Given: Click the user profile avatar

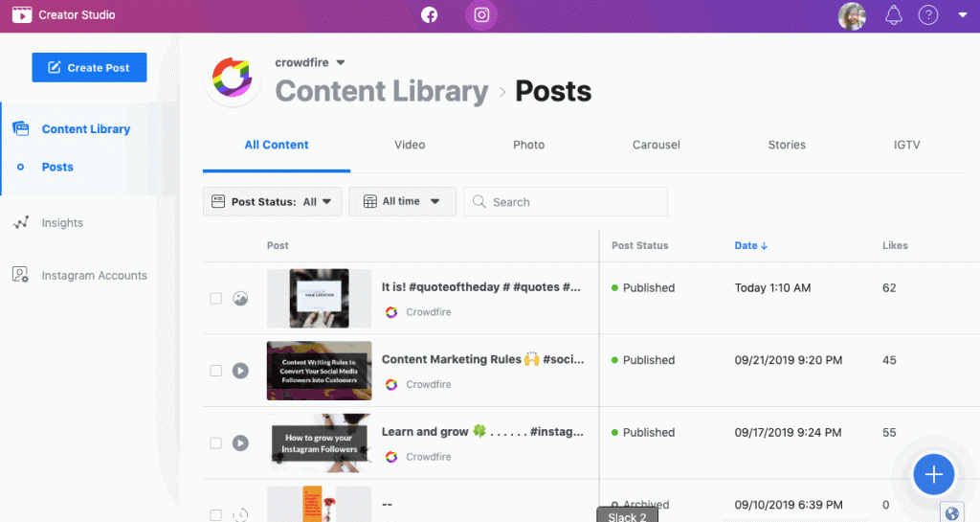Looking at the screenshot, I should tap(852, 15).
